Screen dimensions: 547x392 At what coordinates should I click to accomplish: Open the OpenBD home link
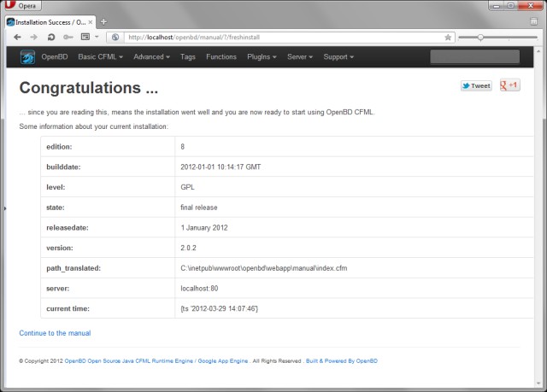click(55, 57)
